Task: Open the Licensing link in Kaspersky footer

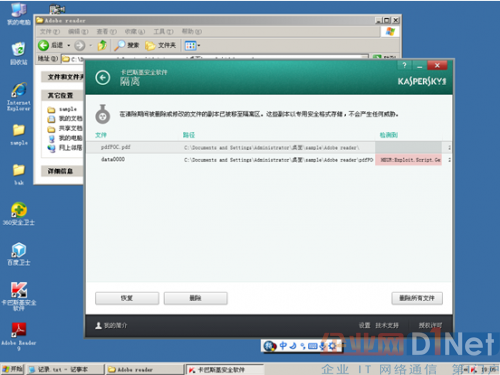Action: pyautogui.click(x=430, y=325)
